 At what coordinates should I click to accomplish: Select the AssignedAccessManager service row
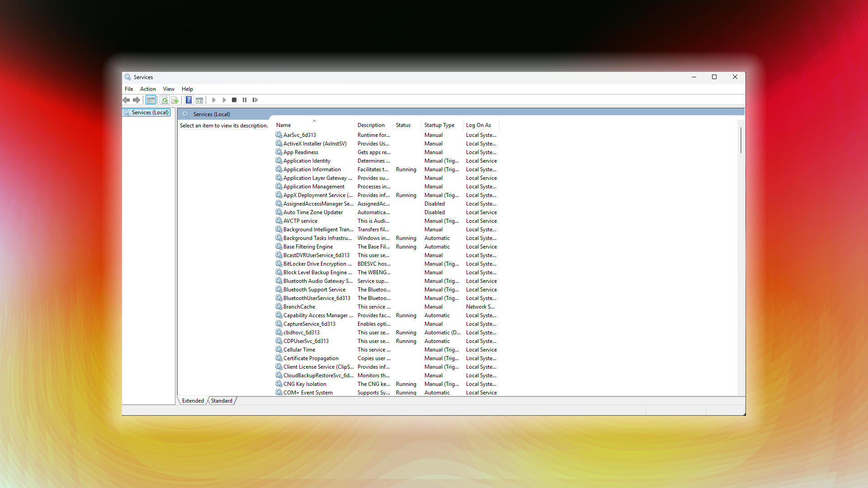[318, 204]
